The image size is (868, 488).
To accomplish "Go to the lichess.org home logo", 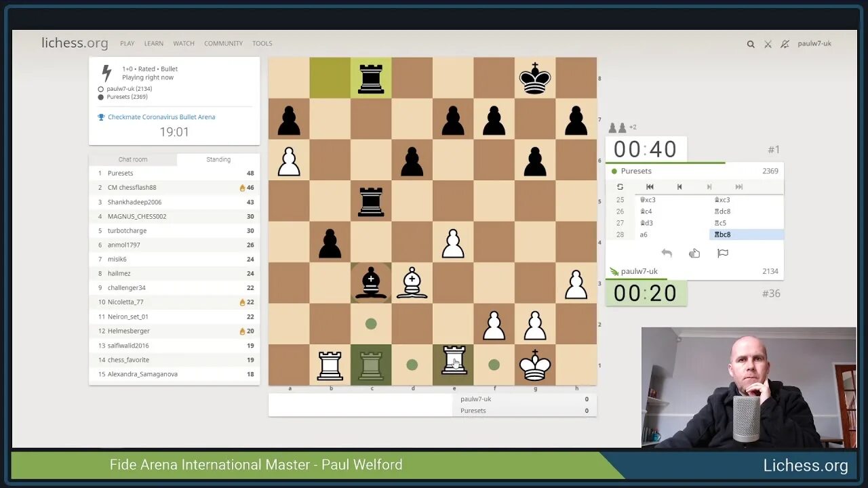I will coord(75,43).
